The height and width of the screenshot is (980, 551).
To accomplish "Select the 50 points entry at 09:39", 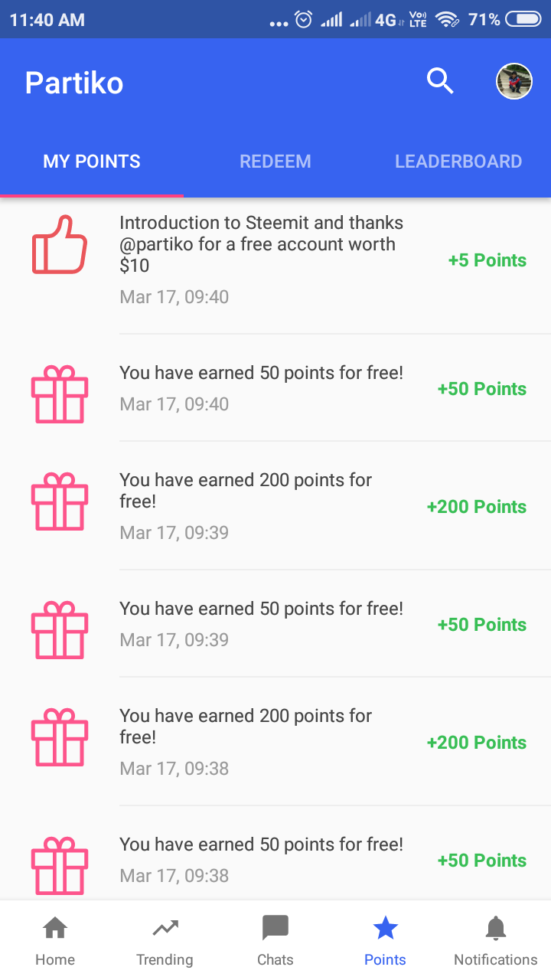I will click(261, 623).
